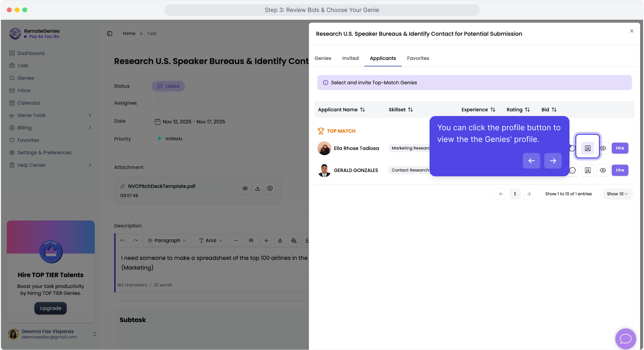Open the Paragraph style dropdown
This screenshot has height=350, width=644.
point(167,240)
